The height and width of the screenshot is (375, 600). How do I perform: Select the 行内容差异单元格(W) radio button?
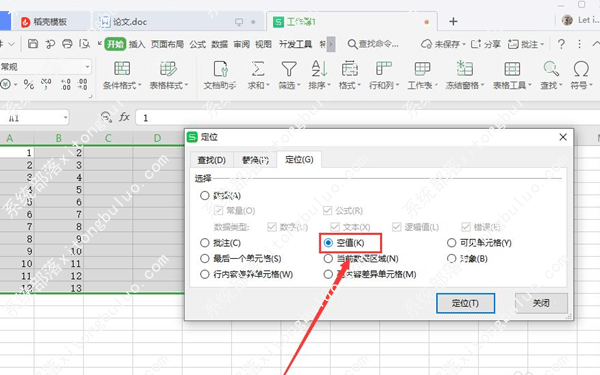(x=205, y=274)
